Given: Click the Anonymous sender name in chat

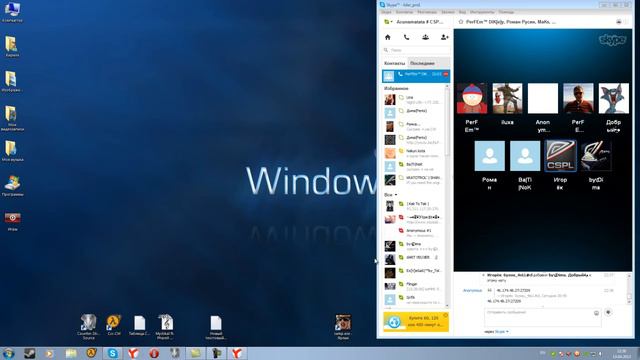Looking at the screenshot, I should pyautogui.click(x=472, y=290).
